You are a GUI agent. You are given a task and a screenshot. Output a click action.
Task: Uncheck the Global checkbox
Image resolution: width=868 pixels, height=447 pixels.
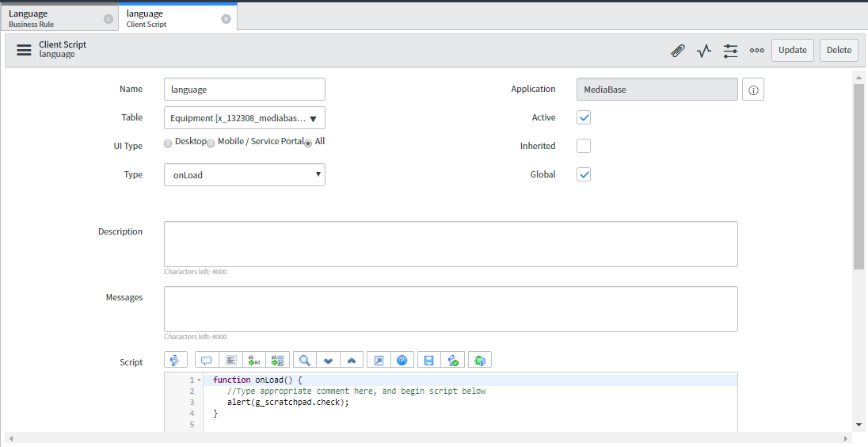click(584, 174)
